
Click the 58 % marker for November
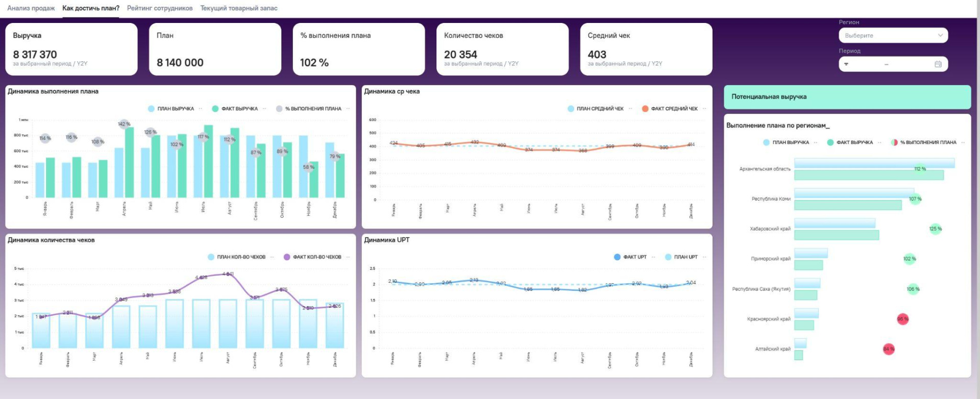[309, 167]
